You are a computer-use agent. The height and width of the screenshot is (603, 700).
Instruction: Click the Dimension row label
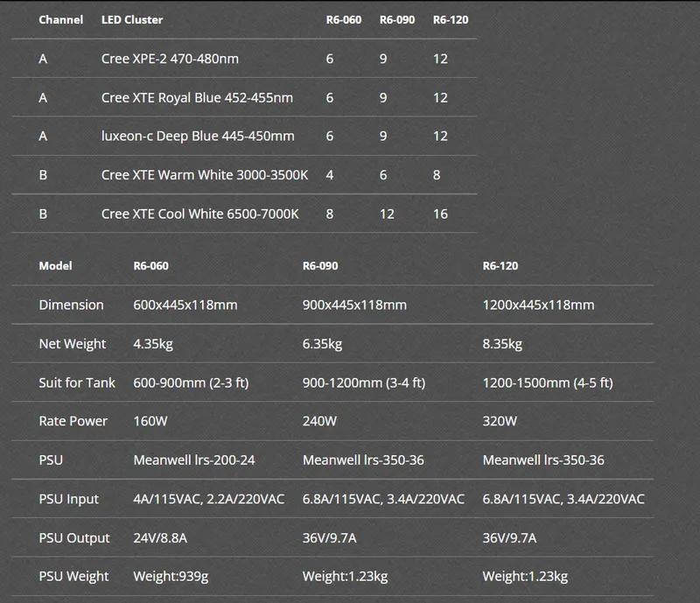[71, 305]
